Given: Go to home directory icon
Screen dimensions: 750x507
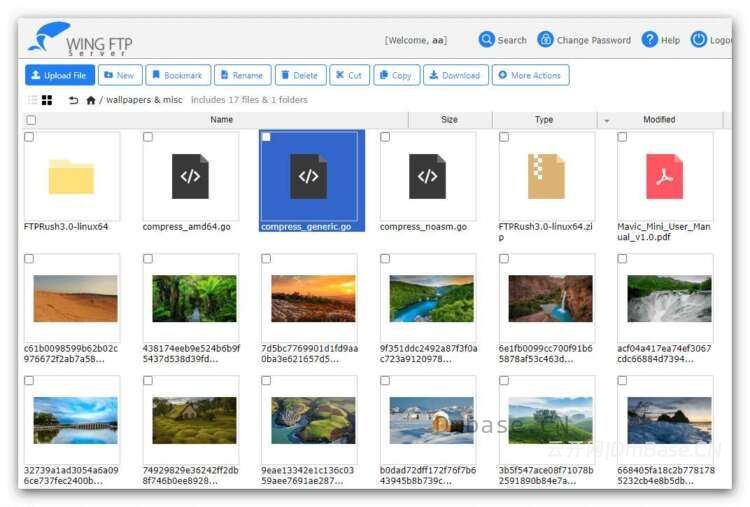Looking at the screenshot, I should (90, 100).
